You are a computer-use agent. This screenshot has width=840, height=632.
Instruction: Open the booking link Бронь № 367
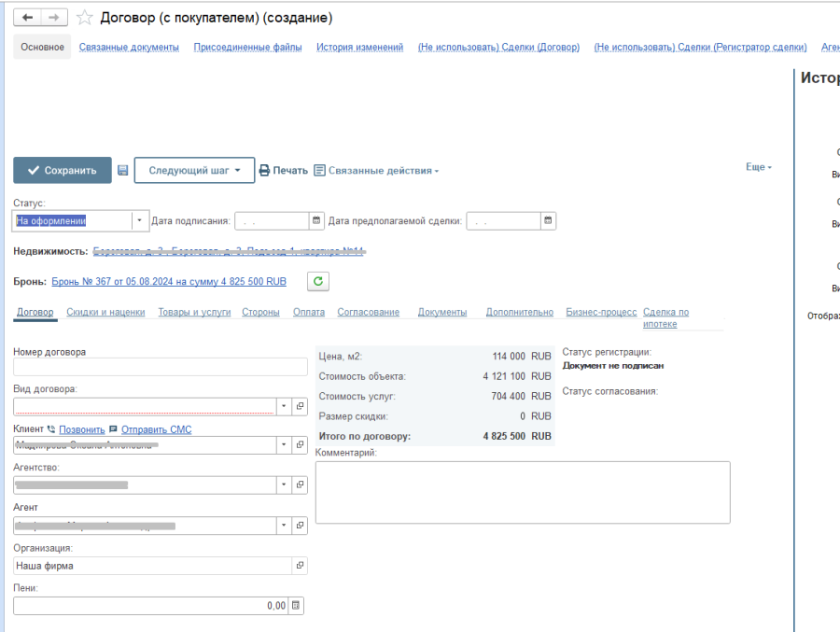pos(169,281)
